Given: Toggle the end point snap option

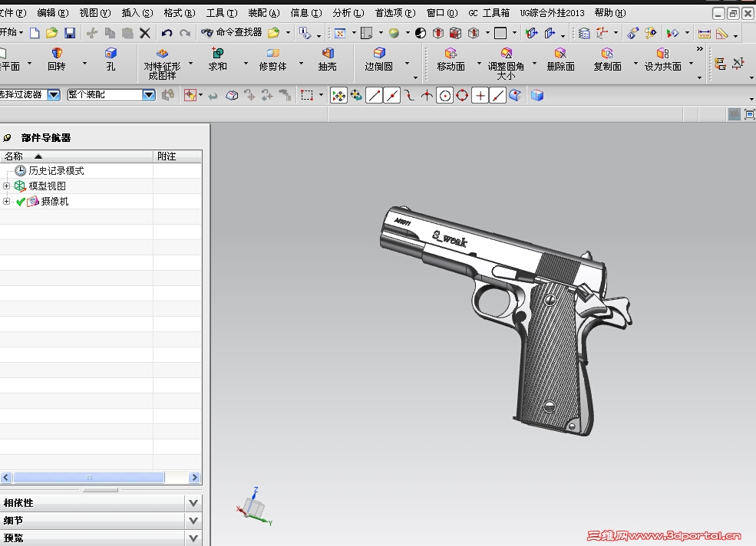Looking at the screenshot, I should pos(374,95).
